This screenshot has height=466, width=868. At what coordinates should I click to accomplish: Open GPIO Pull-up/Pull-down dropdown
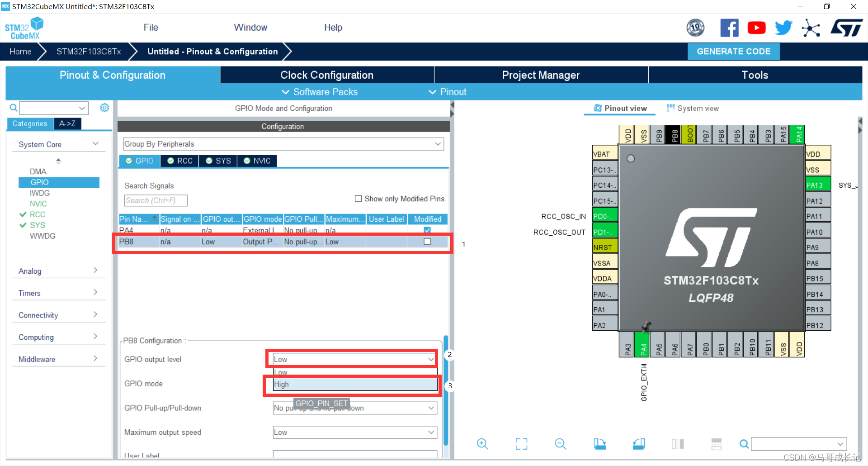click(x=355, y=408)
